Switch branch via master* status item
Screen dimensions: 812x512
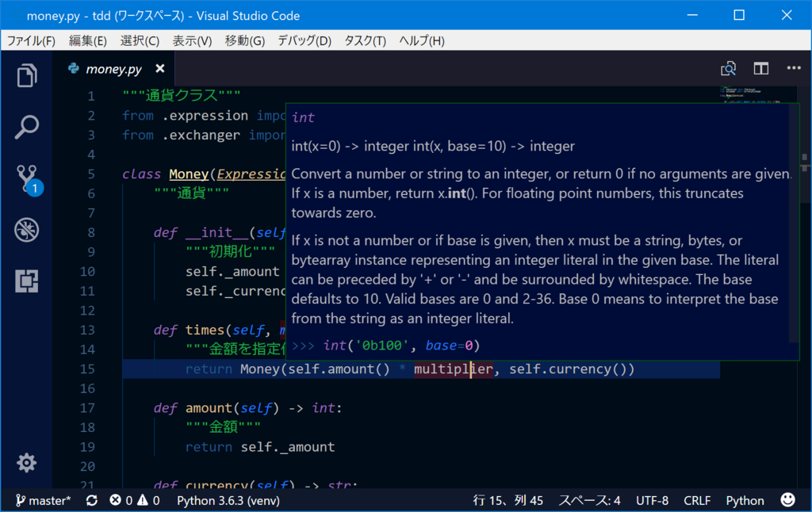coord(43,501)
